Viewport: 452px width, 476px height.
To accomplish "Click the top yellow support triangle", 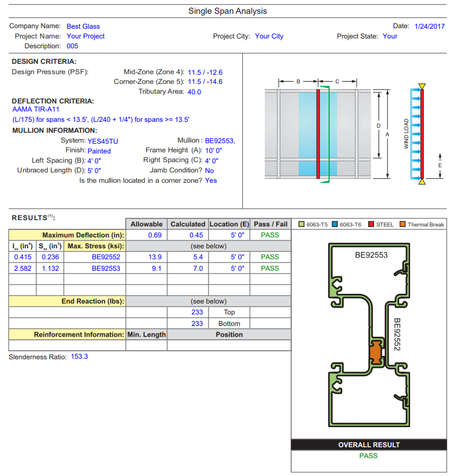I will pyautogui.click(x=422, y=86).
